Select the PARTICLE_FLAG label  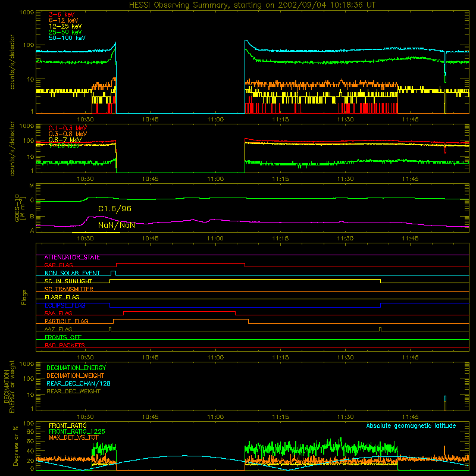point(67,321)
